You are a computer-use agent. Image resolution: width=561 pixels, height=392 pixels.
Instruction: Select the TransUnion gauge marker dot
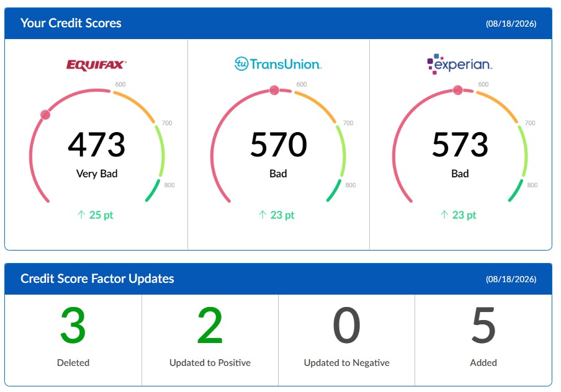coord(274,90)
